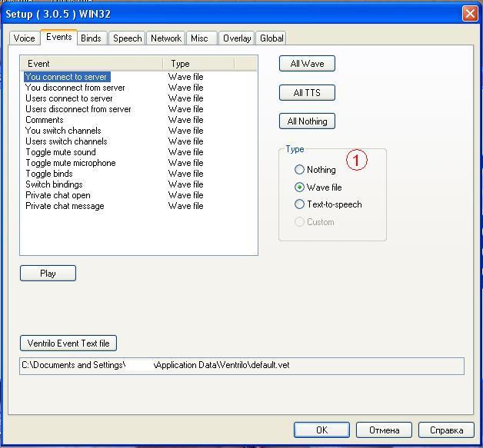
Task: Switch to the Voice tab
Action: pyautogui.click(x=25, y=38)
